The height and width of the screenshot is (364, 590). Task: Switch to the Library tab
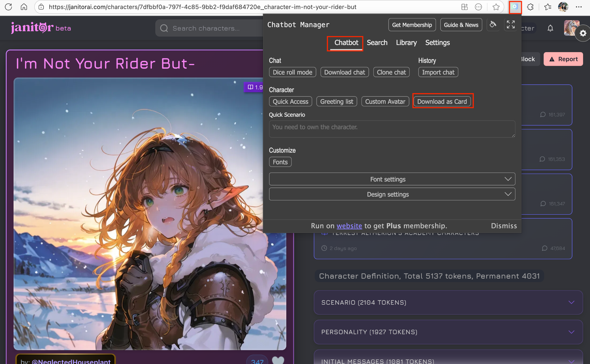click(x=406, y=43)
